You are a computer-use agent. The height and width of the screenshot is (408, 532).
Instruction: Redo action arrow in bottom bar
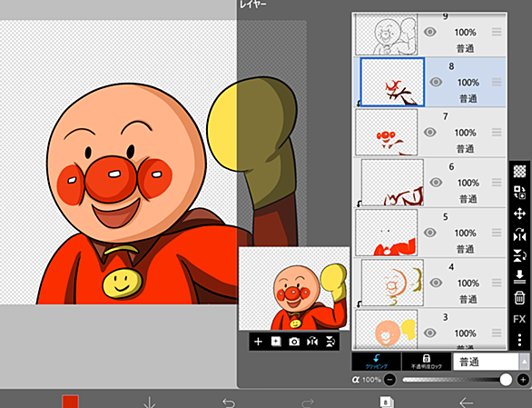coord(308,403)
